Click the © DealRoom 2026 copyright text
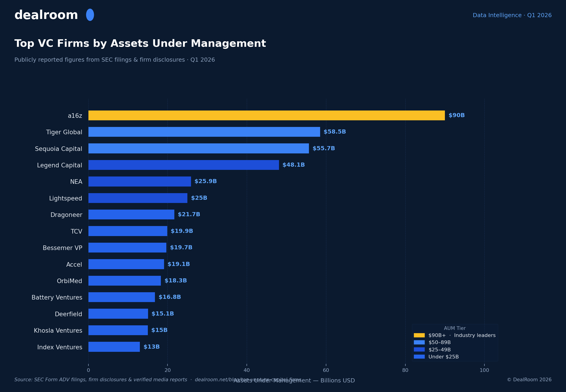Viewport: 566px width, 392px height. tap(529, 380)
